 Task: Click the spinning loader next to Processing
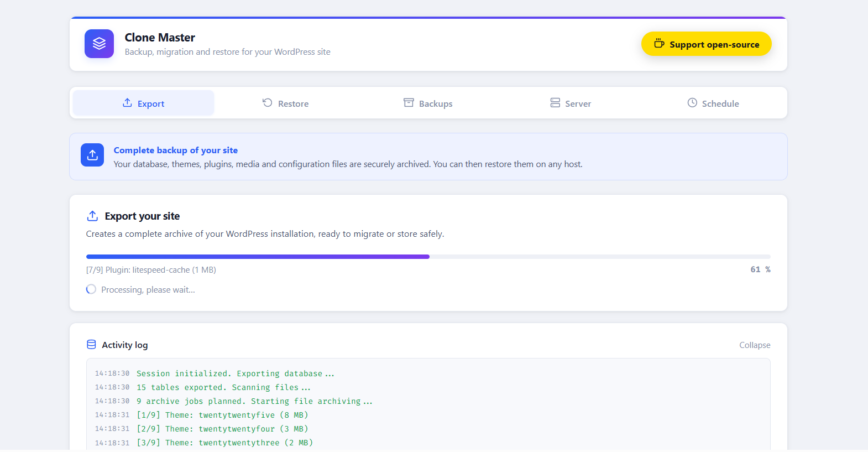tap(91, 289)
